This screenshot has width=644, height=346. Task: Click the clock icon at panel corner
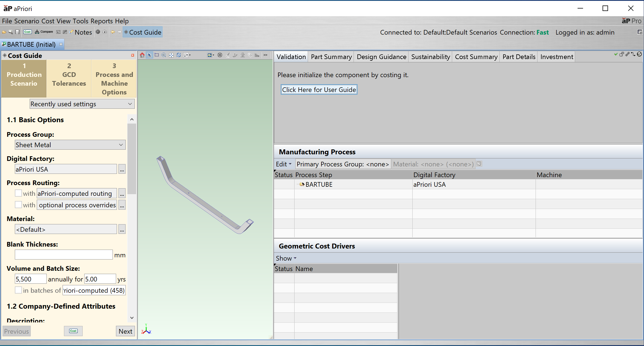click(639, 54)
